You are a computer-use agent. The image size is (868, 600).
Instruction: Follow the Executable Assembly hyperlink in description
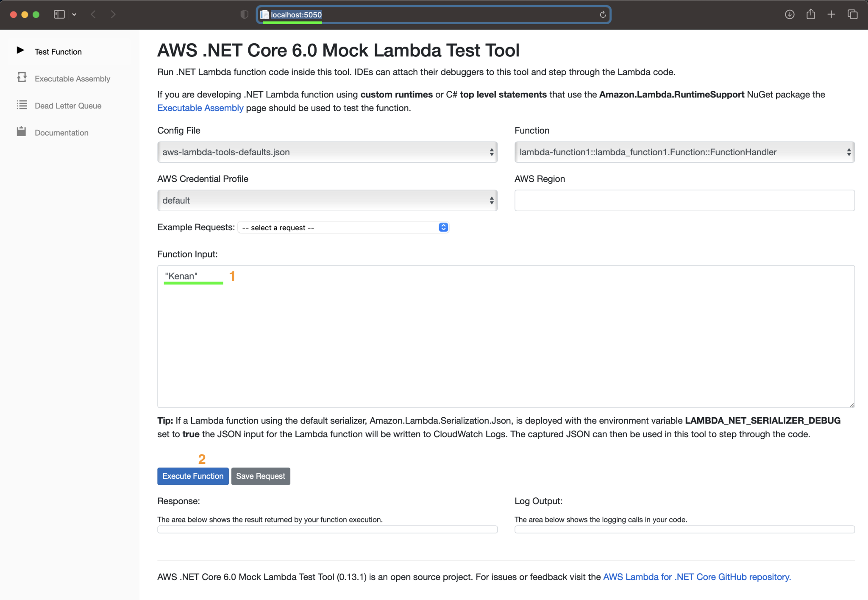200,108
